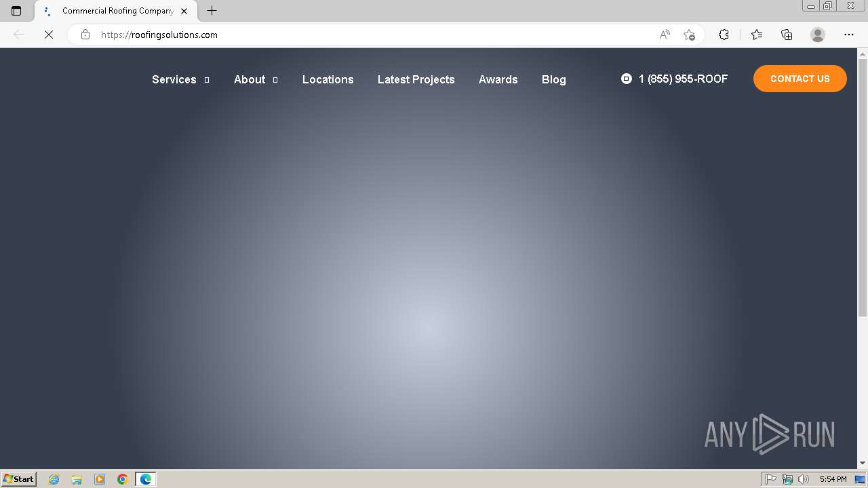Close the Commercial Roofing Company tab
The width and height of the screenshot is (868, 488).
pyautogui.click(x=184, y=11)
